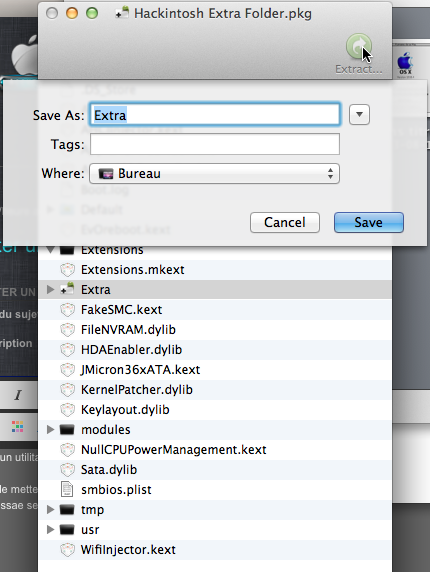The image size is (430, 572).
Task: Expand the usr folder disclosure triangle
Action: [50, 530]
